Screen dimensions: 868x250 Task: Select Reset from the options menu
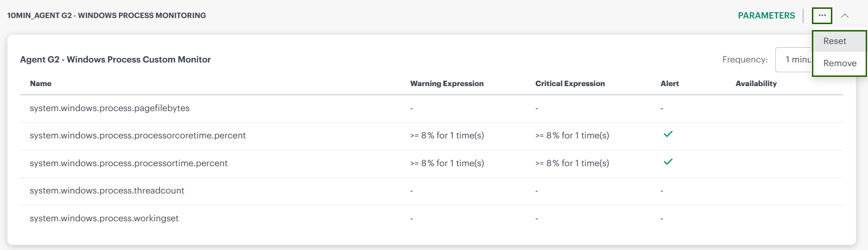tap(835, 41)
